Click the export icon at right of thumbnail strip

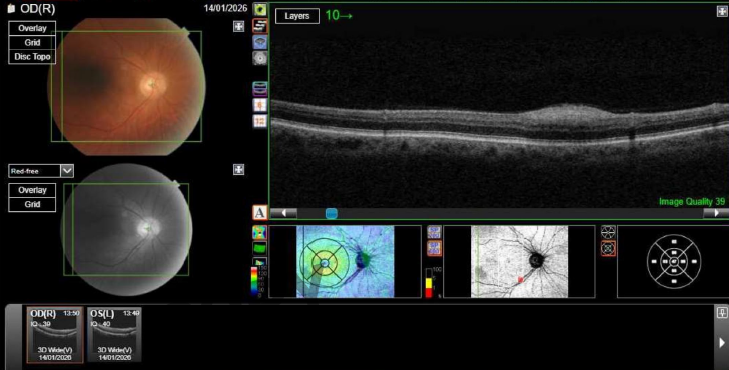click(722, 312)
